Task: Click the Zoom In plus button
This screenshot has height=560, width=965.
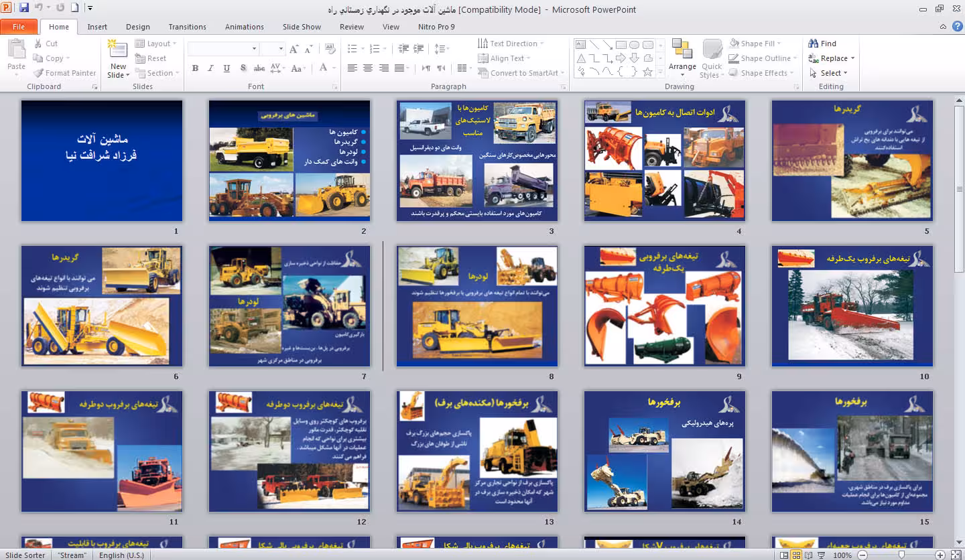Action: tap(941, 555)
